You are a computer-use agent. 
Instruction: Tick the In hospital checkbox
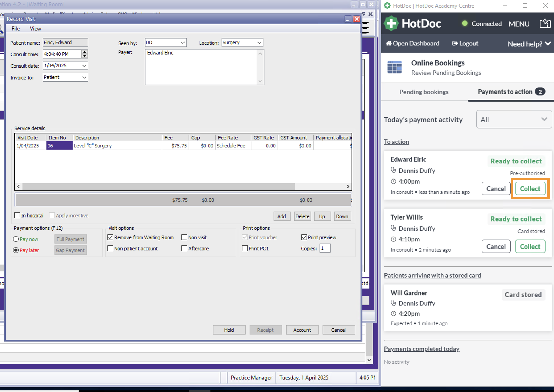tap(17, 215)
